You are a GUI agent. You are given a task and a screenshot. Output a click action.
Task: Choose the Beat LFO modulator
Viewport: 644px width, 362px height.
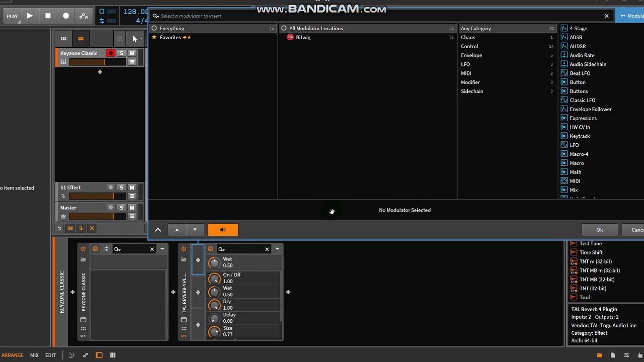(x=580, y=73)
